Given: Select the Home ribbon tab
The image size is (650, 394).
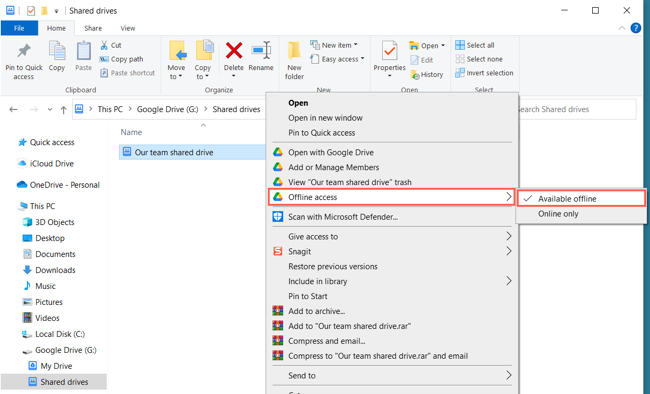Looking at the screenshot, I should tap(56, 28).
